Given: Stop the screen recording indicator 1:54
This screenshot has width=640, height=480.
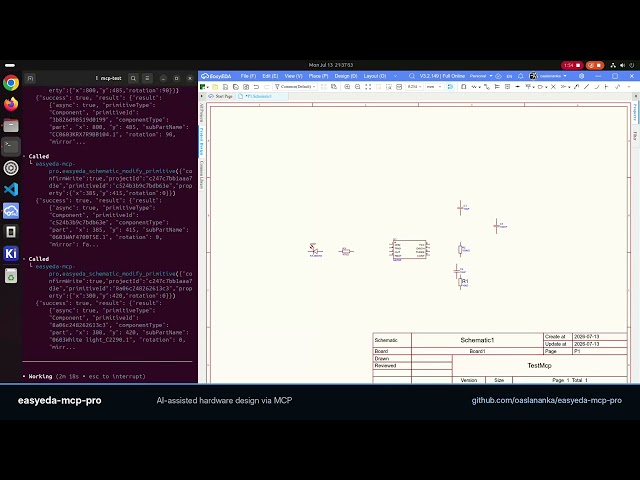Looking at the screenshot, I should (x=571, y=65).
